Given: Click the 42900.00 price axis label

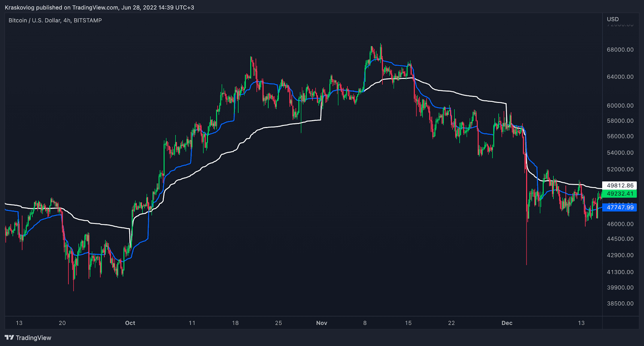Looking at the screenshot, I should (620, 255).
